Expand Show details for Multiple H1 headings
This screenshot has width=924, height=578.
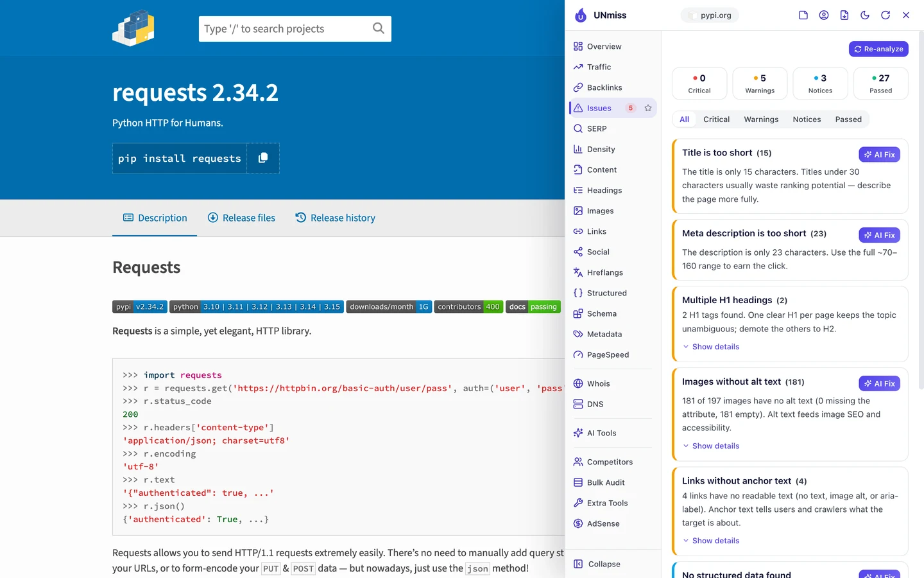711,347
